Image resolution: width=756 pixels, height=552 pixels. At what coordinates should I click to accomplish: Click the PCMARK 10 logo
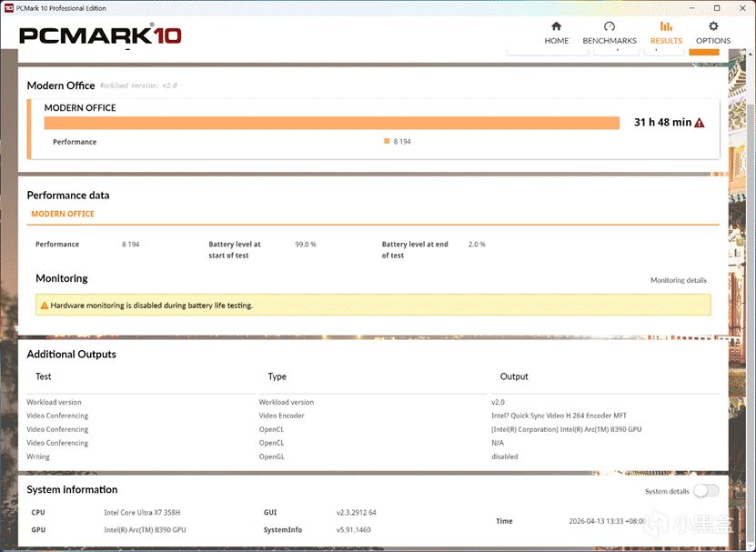(x=100, y=35)
